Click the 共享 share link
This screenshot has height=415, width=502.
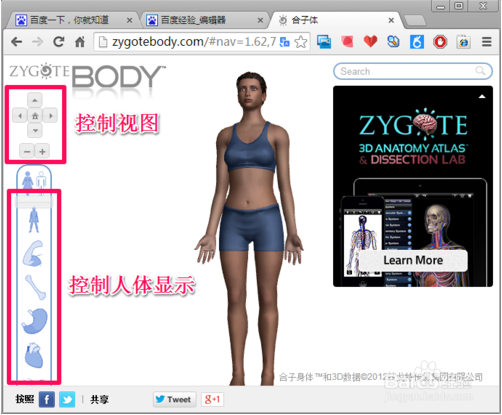tap(99, 399)
